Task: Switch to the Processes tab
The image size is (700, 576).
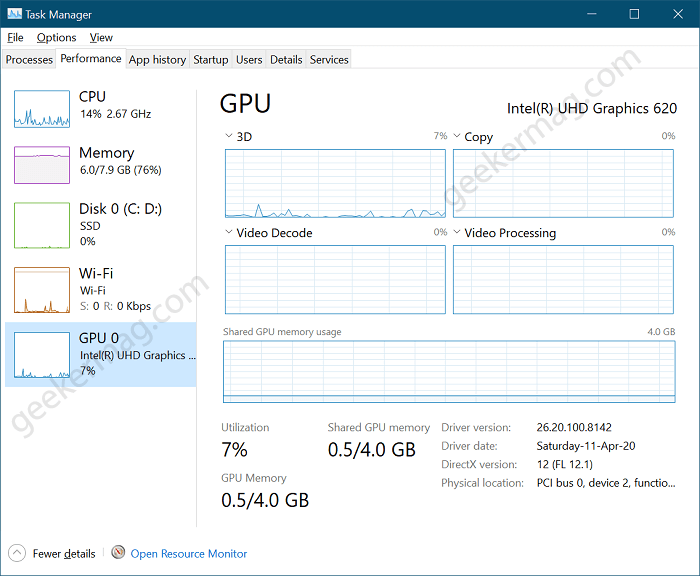Action: click(29, 59)
